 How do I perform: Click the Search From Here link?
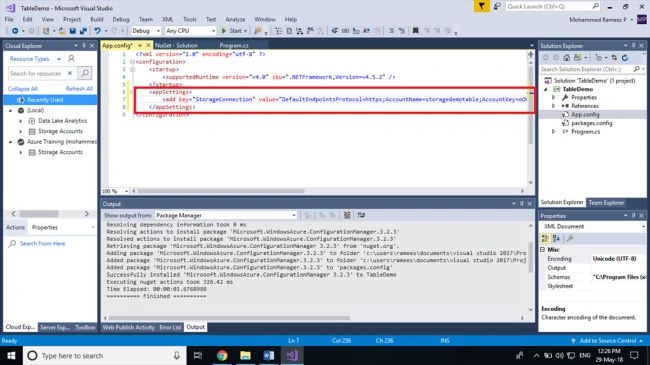click(42, 243)
